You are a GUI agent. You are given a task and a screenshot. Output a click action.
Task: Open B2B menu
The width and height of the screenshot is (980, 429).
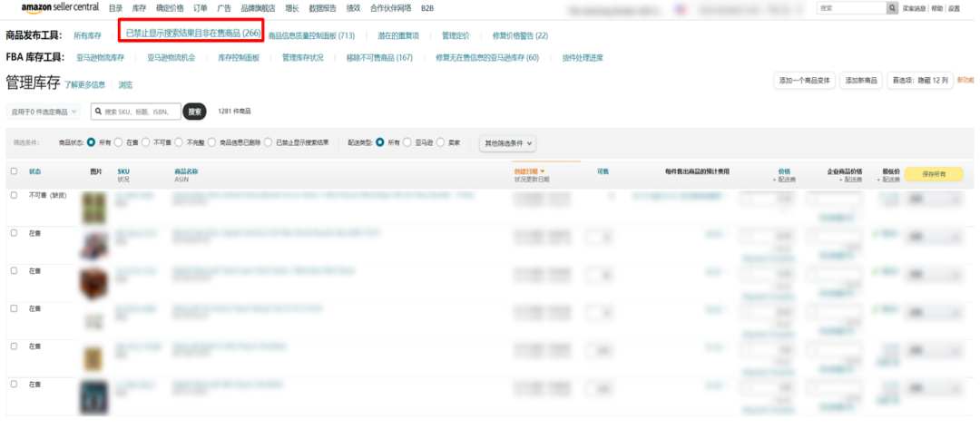coord(427,9)
